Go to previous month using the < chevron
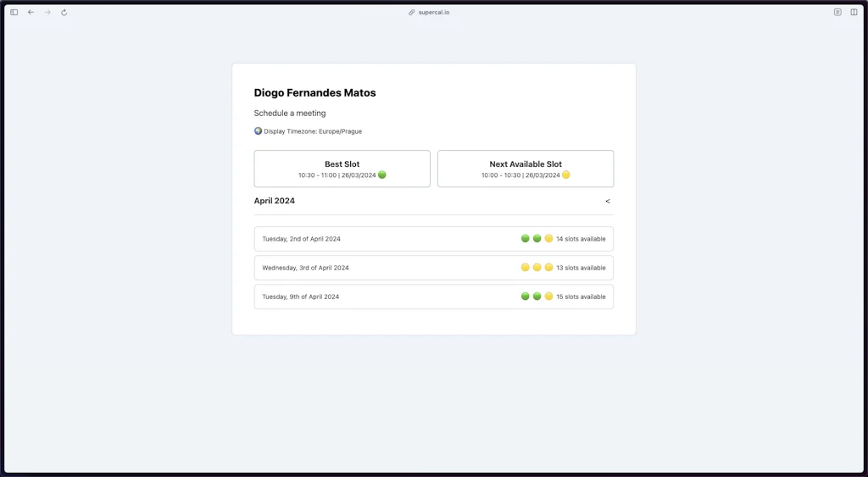The width and height of the screenshot is (868, 477). 607,202
